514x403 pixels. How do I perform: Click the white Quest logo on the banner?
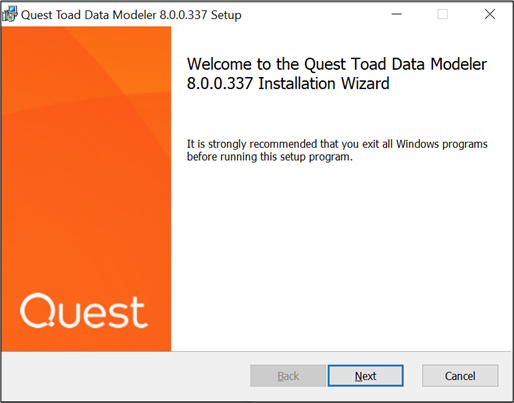coord(84,311)
